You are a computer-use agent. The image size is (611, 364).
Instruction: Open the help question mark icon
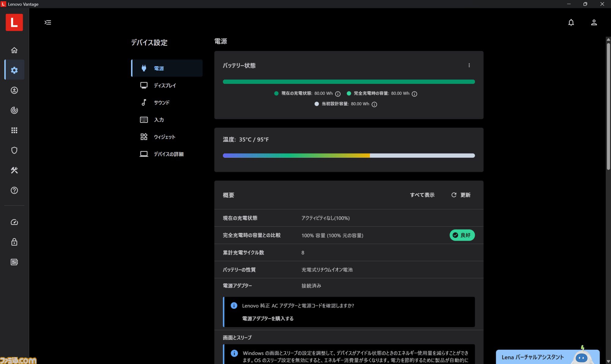point(14,190)
